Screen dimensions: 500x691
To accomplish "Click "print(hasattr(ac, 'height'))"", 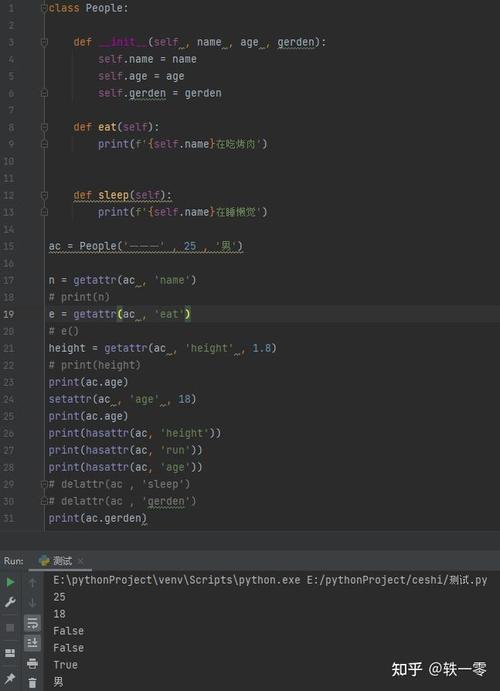I will pos(135,434).
